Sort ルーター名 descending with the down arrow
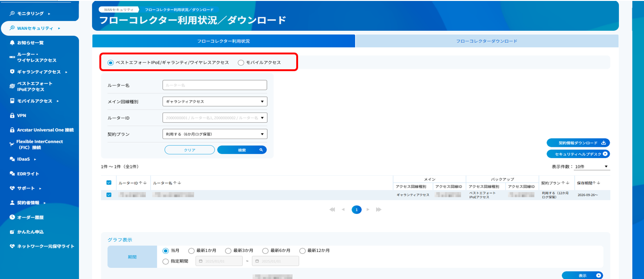Viewport: 644px width, 279px height. point(179,183)
